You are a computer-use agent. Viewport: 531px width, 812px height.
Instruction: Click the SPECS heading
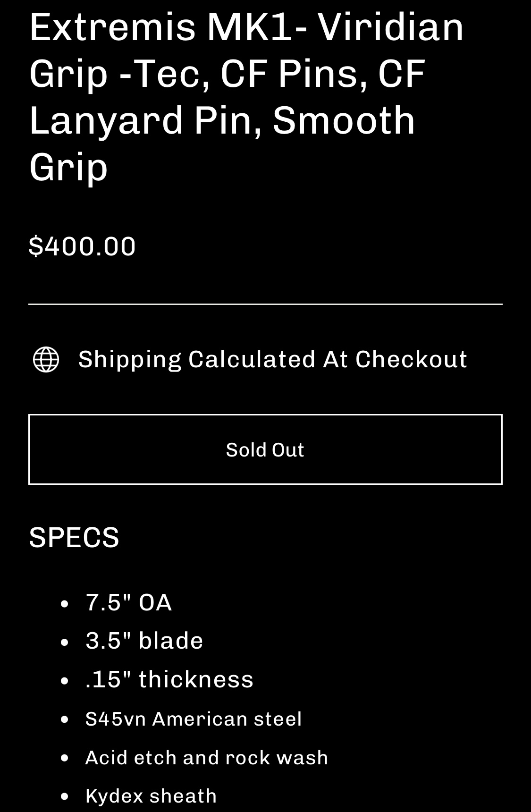(x=74, y=537)
